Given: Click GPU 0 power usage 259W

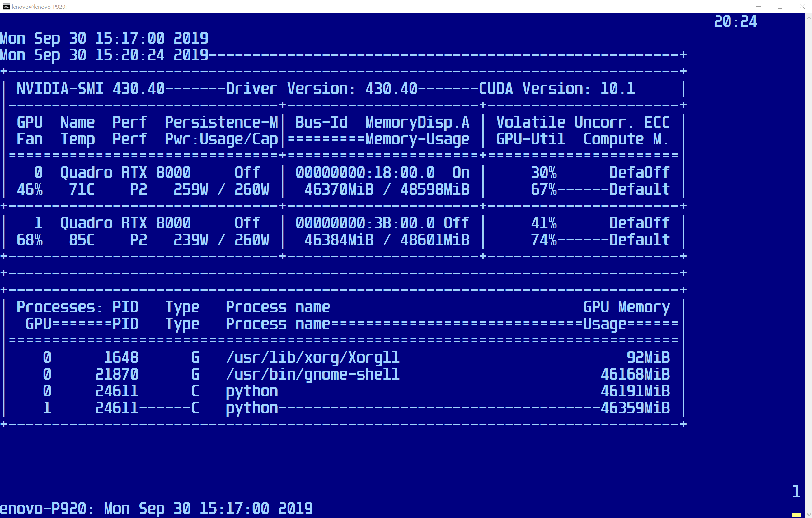Looking at the screenshot, I should (x=190, y=190).
